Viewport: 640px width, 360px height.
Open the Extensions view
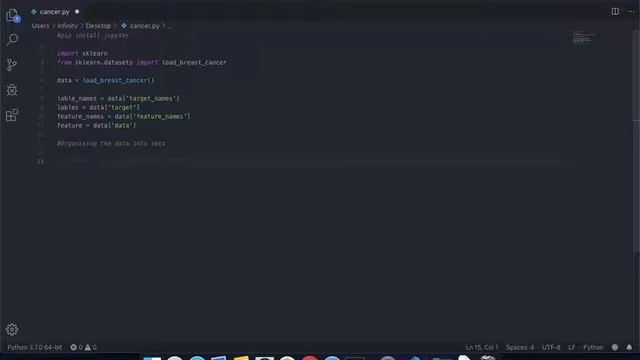click(12, 115)
